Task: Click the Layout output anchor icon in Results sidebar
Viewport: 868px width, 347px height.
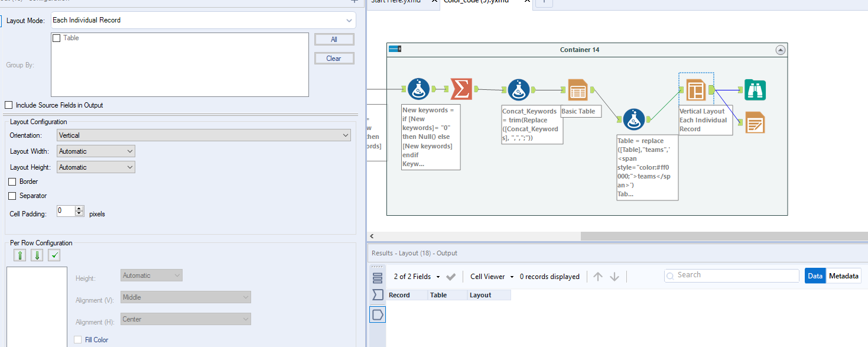Action: (377, 314)
